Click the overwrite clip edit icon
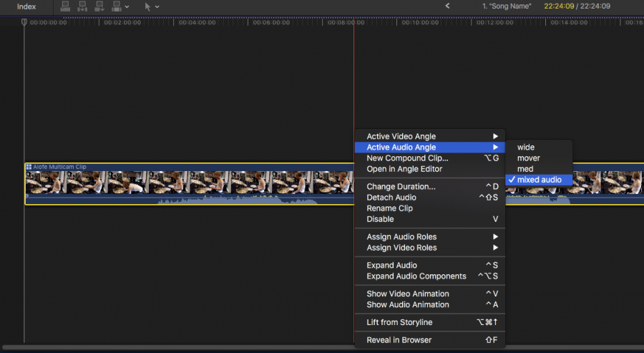The image size is (644, 353). point(115,6)
